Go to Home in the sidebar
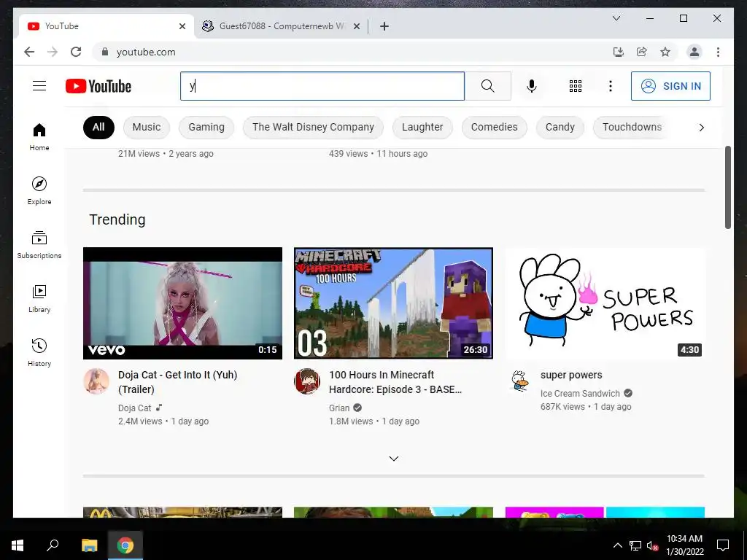The width and height of the screenshot is (747, 560). tap(39, 137)
